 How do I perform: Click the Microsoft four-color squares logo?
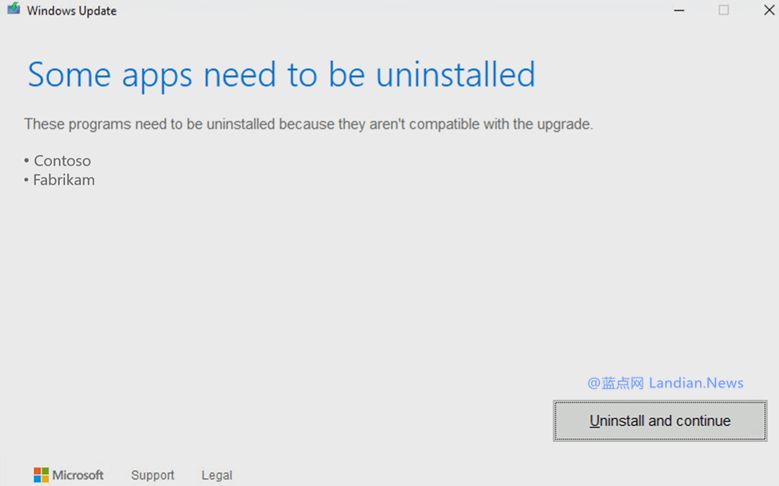[x=41, y=475]
